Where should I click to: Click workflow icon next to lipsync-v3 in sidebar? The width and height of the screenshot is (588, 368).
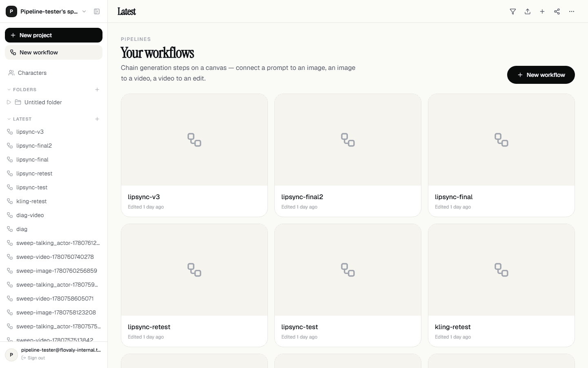pyautogui.click(x=10, y=132)
